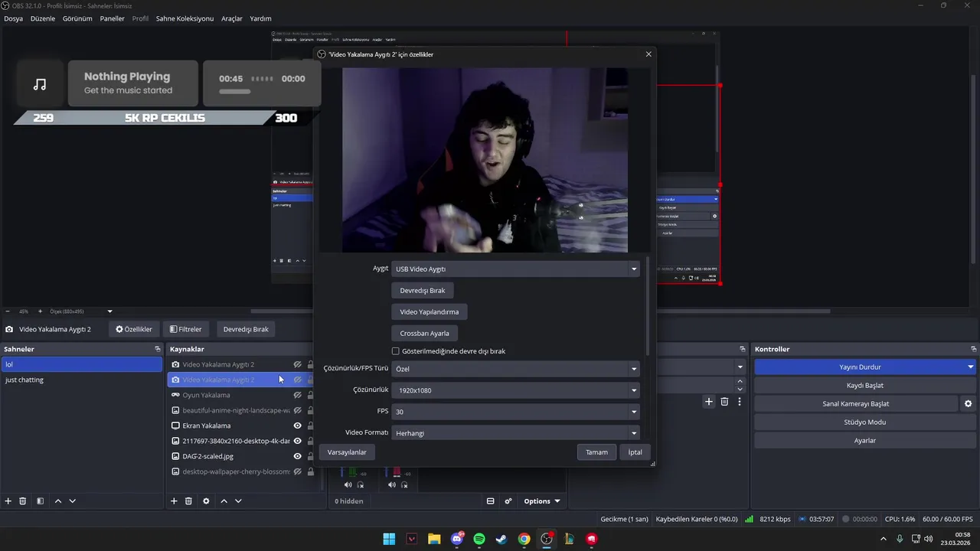The image size is (980, 551).
Task: Open the Video Formatı dropdown showing Herhangi
Action: coord(515,432)
